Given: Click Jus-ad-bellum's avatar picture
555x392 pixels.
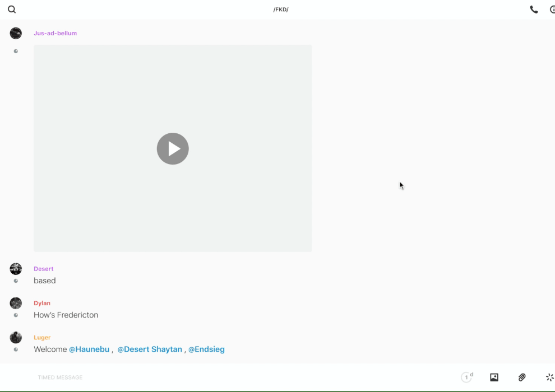Looking at the screenshot, I should click(16, 33).
